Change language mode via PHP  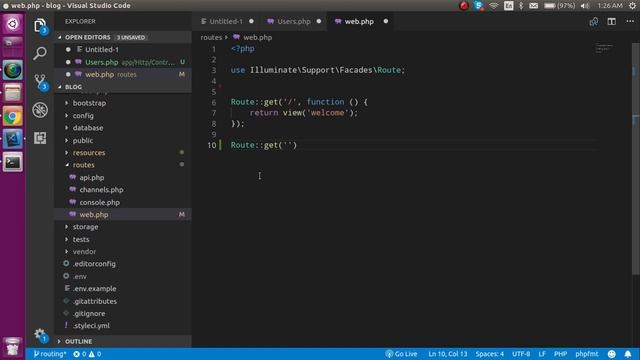pyautogui.click(x=560, y=354)
